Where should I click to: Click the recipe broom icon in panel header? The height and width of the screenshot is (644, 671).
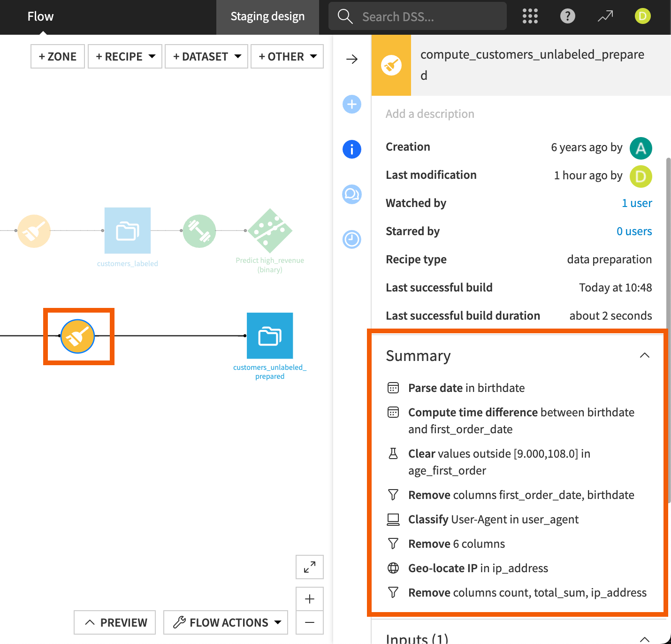(x=391, y=65)
